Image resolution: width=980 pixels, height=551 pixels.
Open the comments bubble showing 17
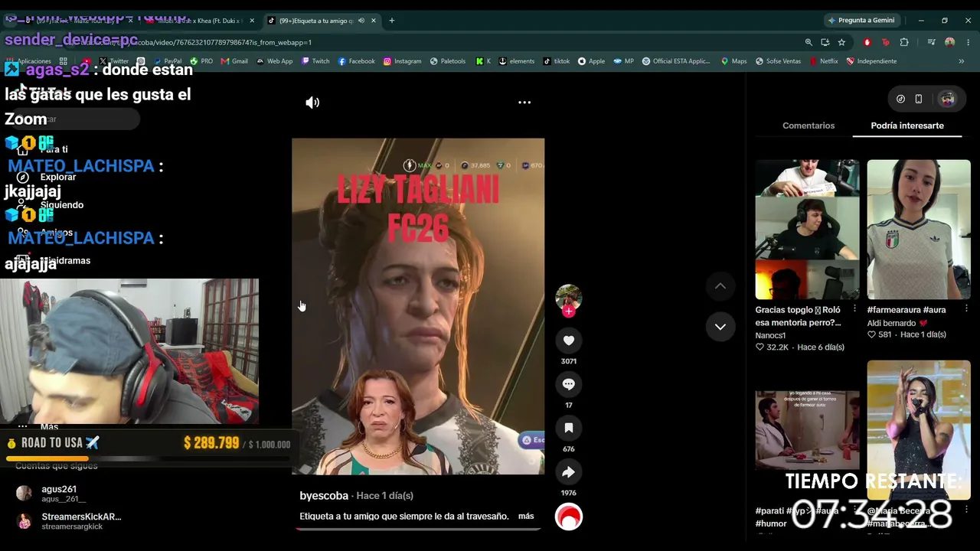pos(568,384)
